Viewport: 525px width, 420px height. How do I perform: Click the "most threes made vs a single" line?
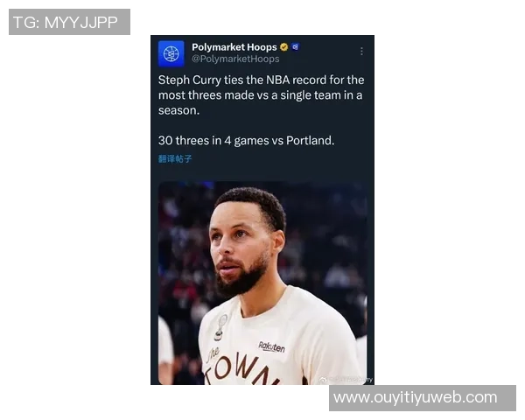coord(260,95)
